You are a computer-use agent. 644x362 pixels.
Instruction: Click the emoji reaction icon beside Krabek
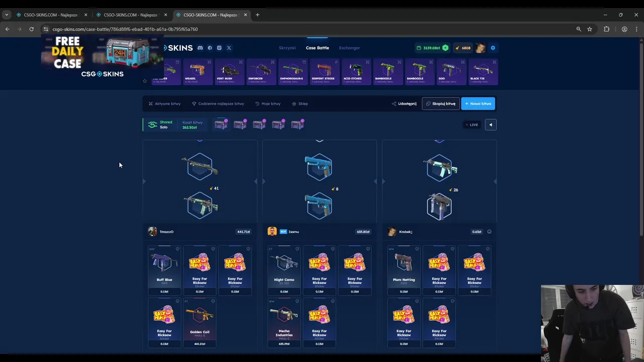tap(489, 232)
